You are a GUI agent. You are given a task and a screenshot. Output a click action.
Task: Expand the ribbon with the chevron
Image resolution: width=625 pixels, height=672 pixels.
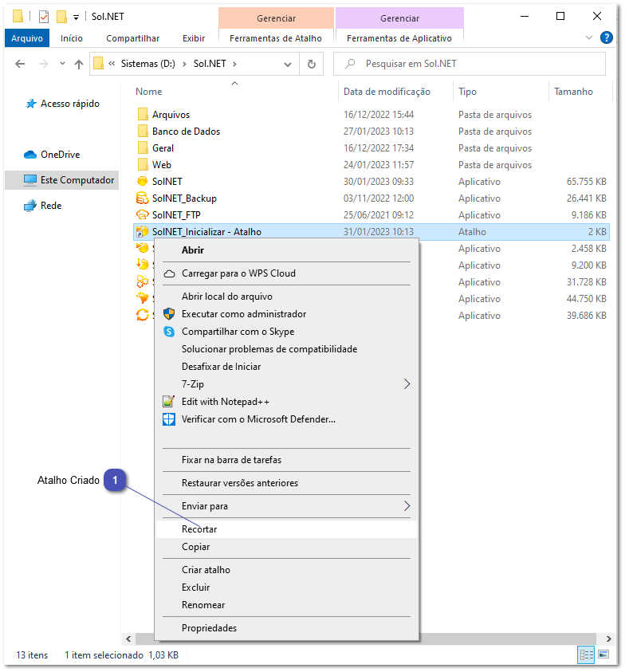coord(589,37)
